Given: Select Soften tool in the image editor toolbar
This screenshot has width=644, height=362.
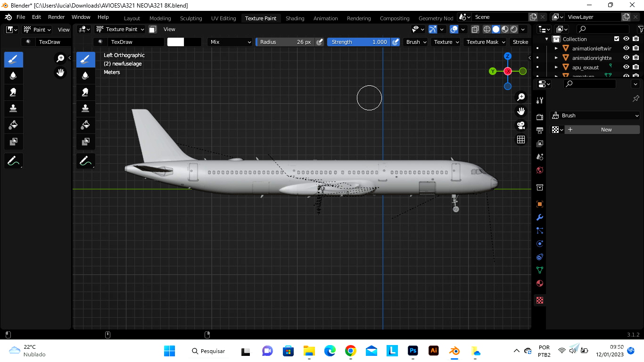Looking at the screenshot, I should tap(13, 76).
